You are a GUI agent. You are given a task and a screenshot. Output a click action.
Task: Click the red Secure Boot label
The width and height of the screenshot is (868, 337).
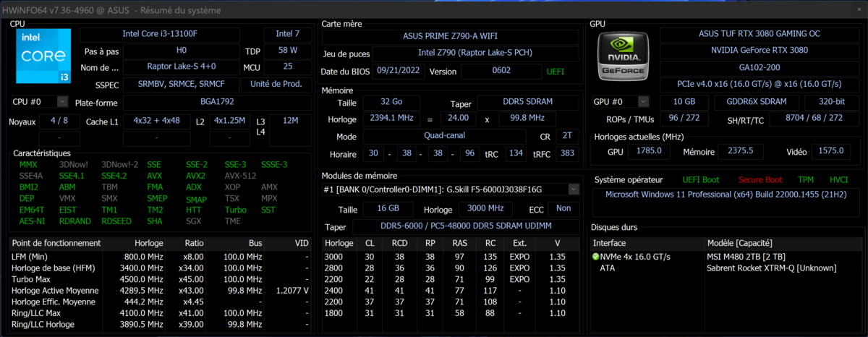pos(760,179)
